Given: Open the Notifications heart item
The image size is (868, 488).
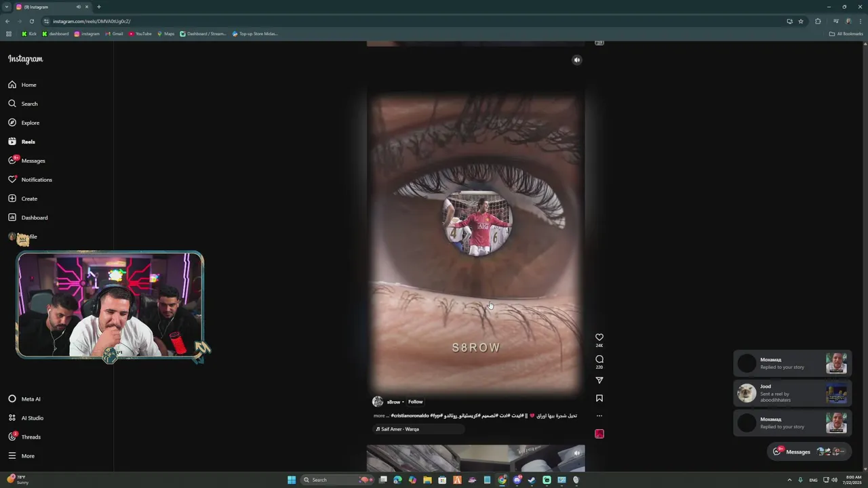Looking at the screenshot, I should [x=30, y=180].
